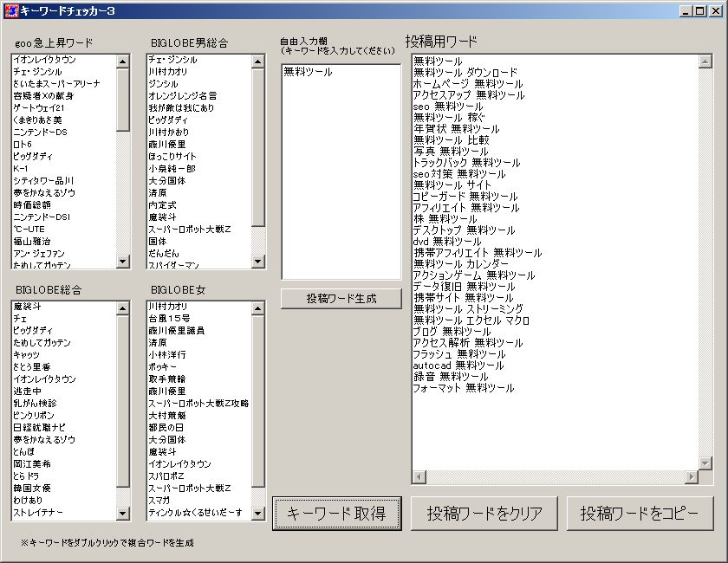Select スパロボZ in BIGLOBE女 list

tap(166, 476)
